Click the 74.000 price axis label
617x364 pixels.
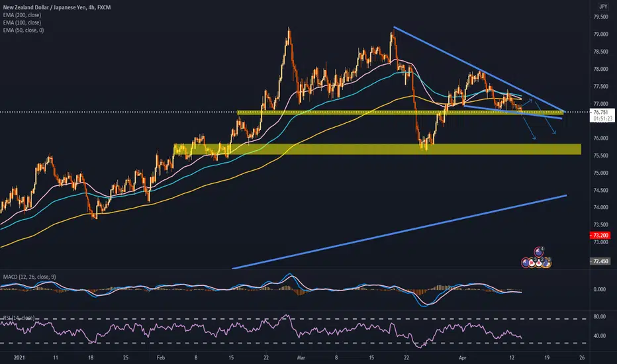pyautogui.click(x=600, y=207)
